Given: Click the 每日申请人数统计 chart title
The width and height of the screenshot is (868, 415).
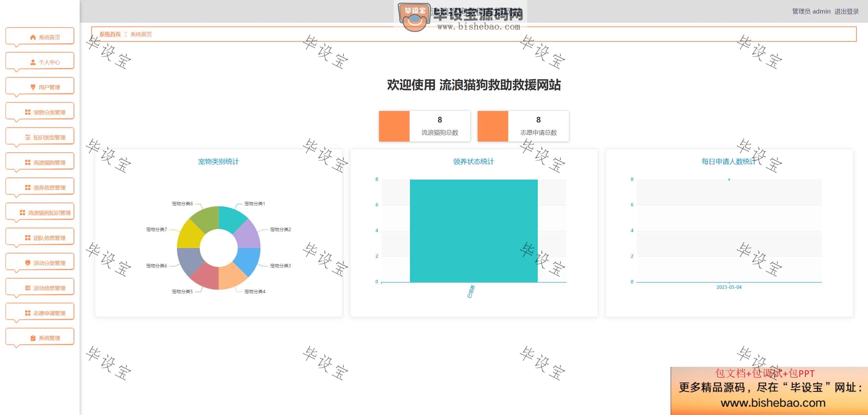Looking at the screenshot, I should pos(729,162).
